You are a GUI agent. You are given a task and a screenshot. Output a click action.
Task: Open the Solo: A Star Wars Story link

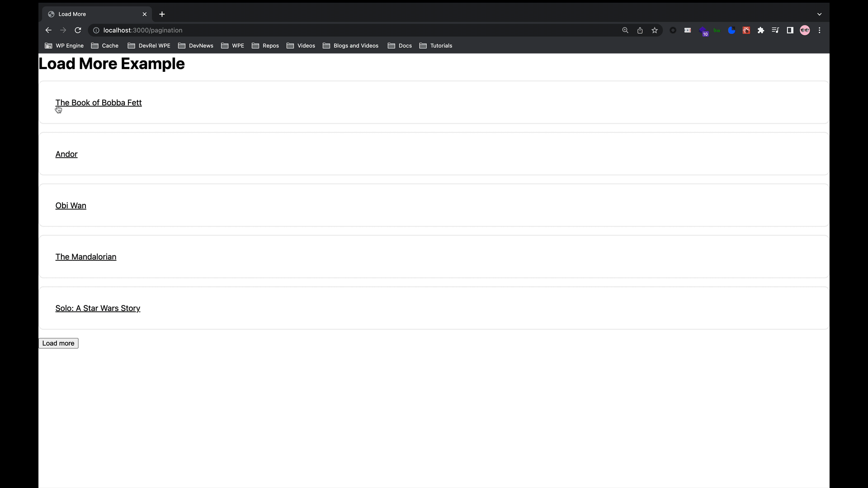click(x=98, y=308)
